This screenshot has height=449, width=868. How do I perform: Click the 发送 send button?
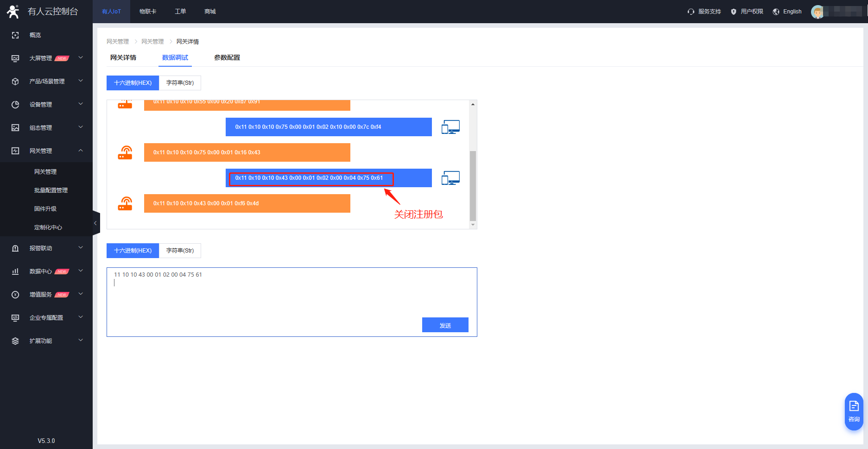[445, 325]
